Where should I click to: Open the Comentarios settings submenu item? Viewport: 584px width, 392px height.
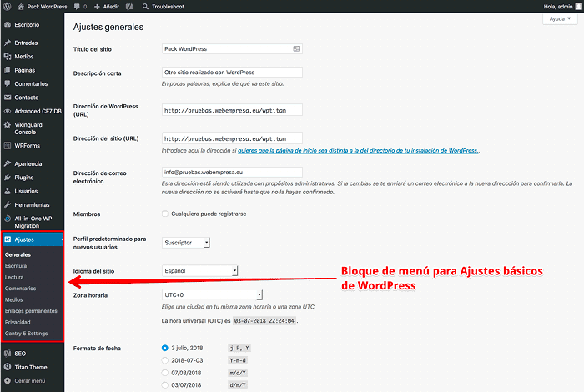click(21, 289)
